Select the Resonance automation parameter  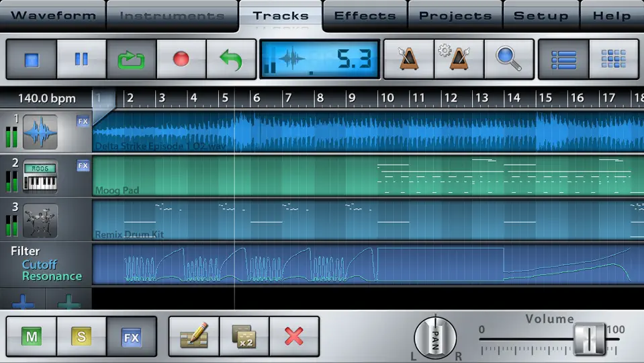point(52,276)
